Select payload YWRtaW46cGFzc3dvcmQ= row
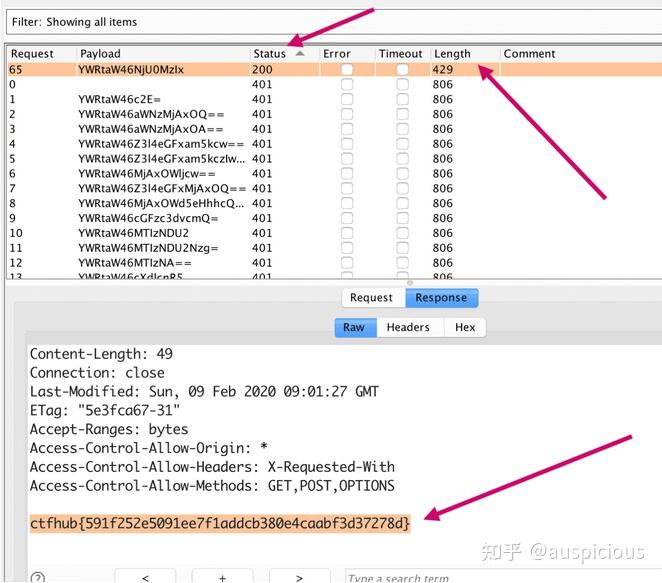This screenshot has width=662, height=583. coord(148,218)
